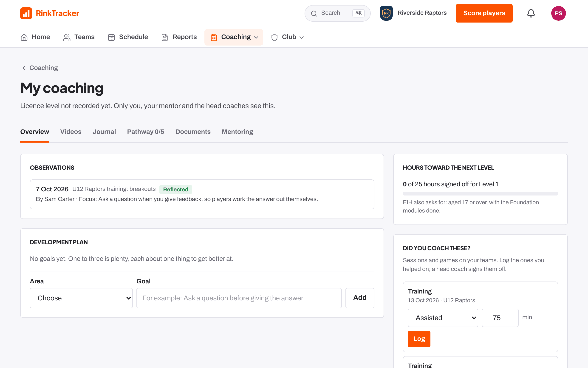
Task: Click the back arrow beside Coaching breadcrumb
Action: point(24,68)
